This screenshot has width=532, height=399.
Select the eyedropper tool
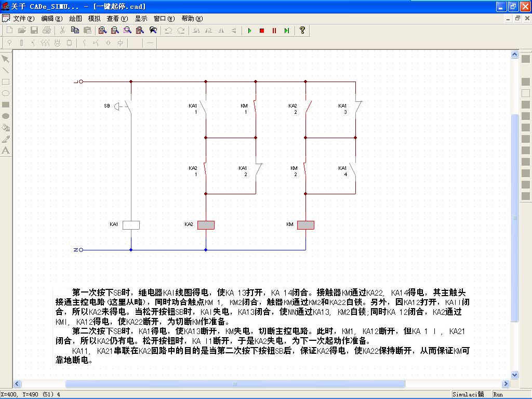pyautogui.click(x=5, y=139)
